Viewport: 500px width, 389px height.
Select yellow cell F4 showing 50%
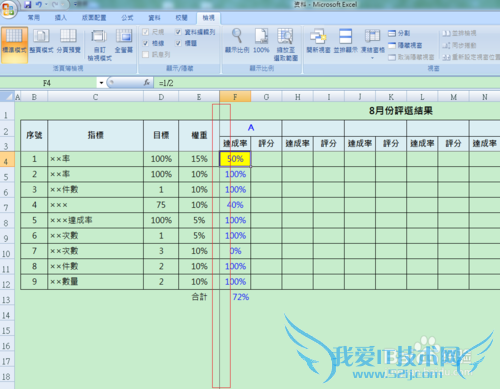point(235,159)
